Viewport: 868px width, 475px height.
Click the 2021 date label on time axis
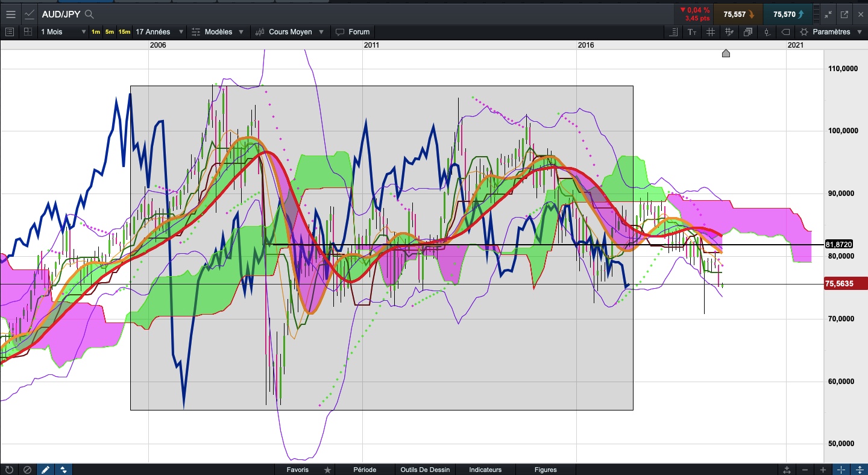point(795,45)
